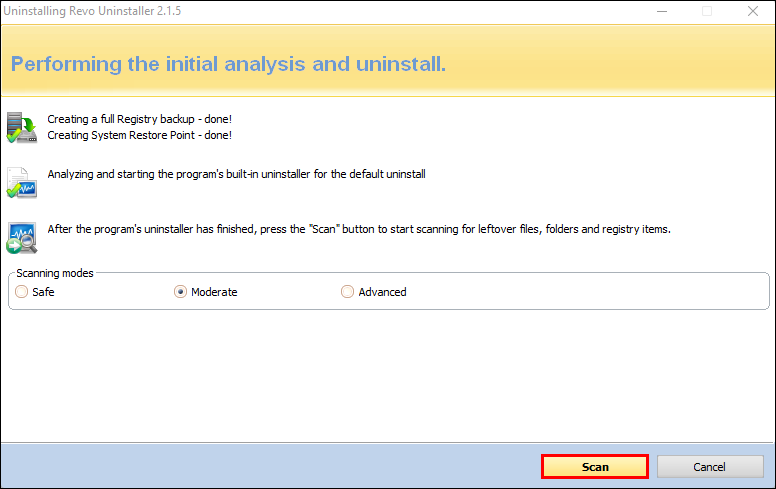Viewport: 776px width, 489px height.
Task: Click the scan leftovers magnifier icon
Action: (22, 238)
